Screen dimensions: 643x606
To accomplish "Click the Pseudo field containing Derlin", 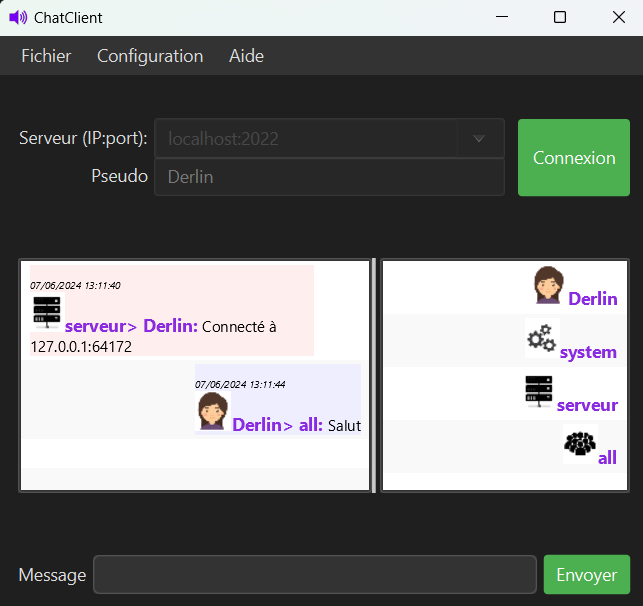I will (329, 177).
